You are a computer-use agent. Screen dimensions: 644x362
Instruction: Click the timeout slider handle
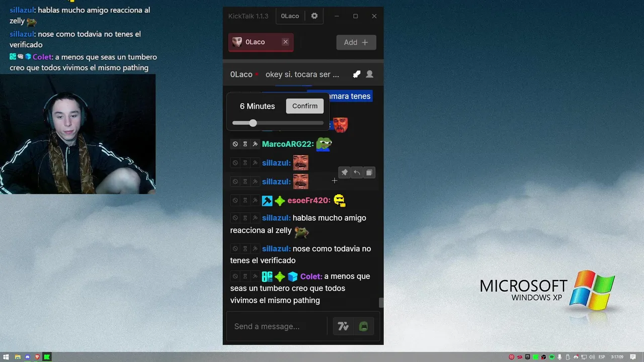coord(253,123)
